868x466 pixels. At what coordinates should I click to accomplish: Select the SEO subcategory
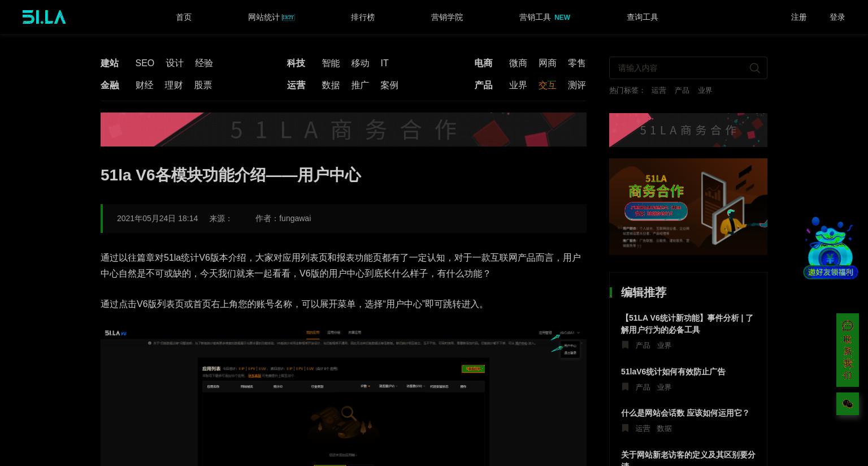tap(145, 63)
